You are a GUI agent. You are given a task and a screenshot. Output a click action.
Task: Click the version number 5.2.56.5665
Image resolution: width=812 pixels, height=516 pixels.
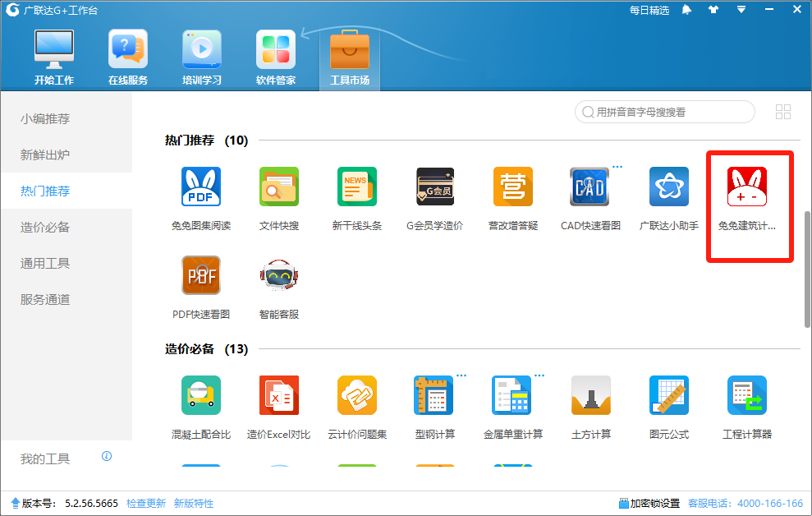click(91, 503)
